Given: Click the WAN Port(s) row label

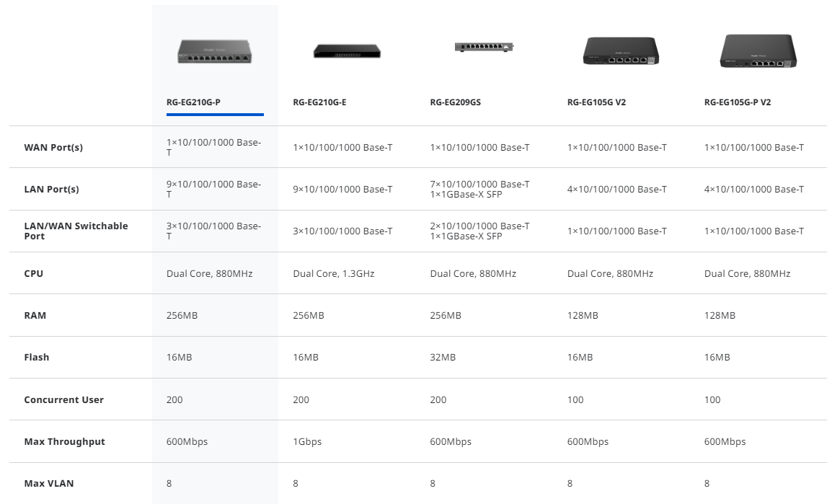Looking at the screenshot, I should tap(53, 148).
